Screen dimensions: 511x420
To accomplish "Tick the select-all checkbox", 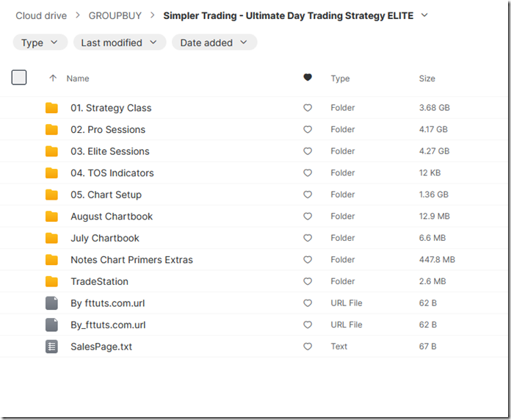I will point(19,78).
